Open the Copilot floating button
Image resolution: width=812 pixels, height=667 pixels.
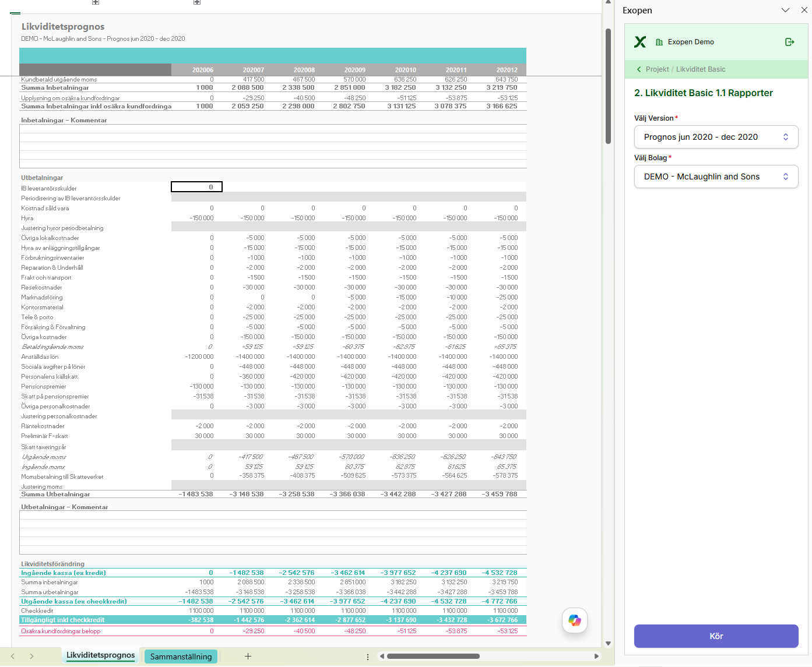(575, 620)
